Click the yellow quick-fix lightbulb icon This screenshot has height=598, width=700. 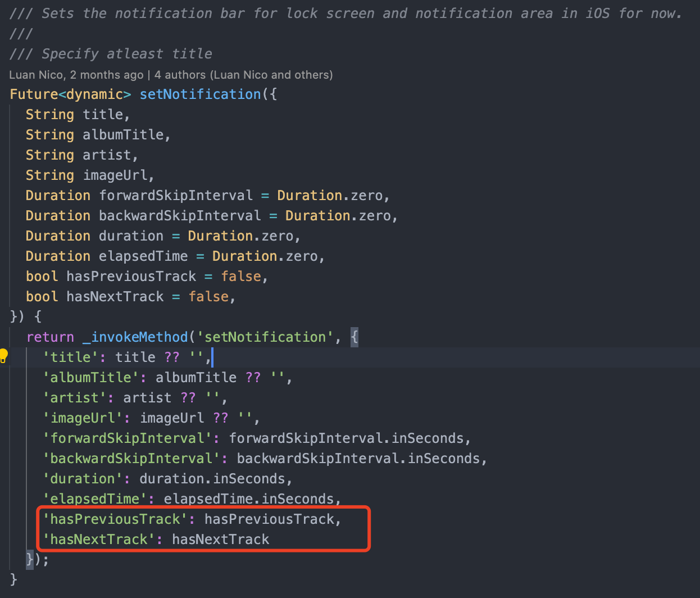click(x=4, y=355)
